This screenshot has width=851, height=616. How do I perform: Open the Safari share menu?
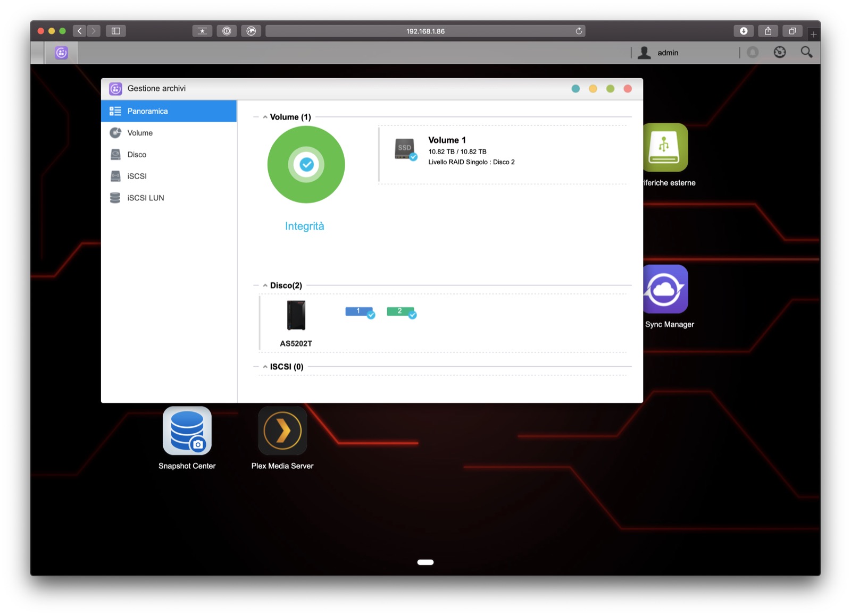pyautogui.click(x=768, y=31)
